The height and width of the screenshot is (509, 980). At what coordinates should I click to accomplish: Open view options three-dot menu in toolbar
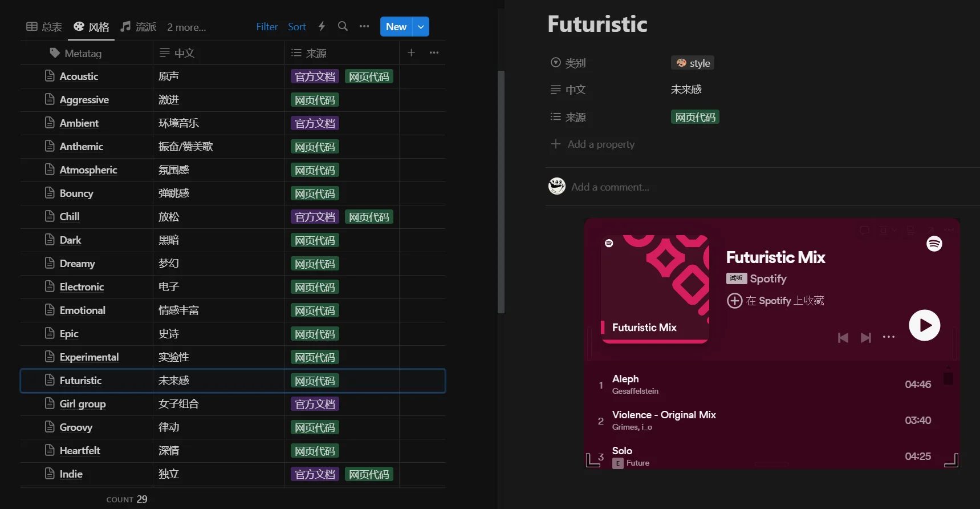click(364, 26)
